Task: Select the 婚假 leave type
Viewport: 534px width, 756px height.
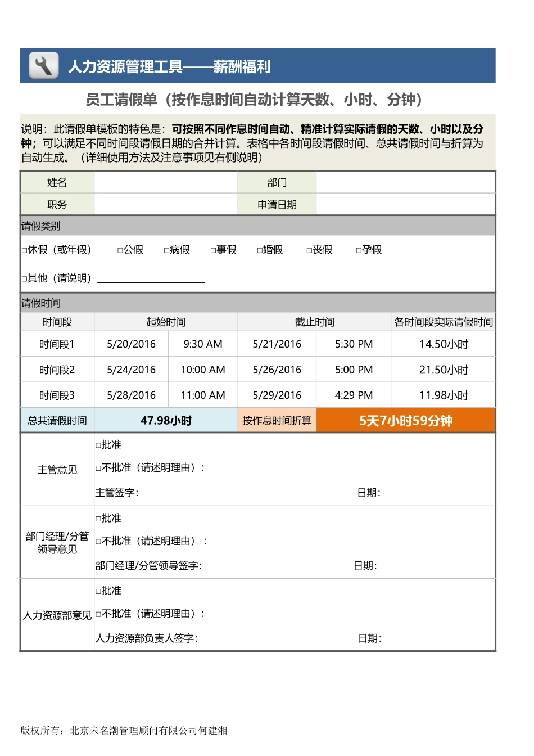Action: (x=257, y=250)
